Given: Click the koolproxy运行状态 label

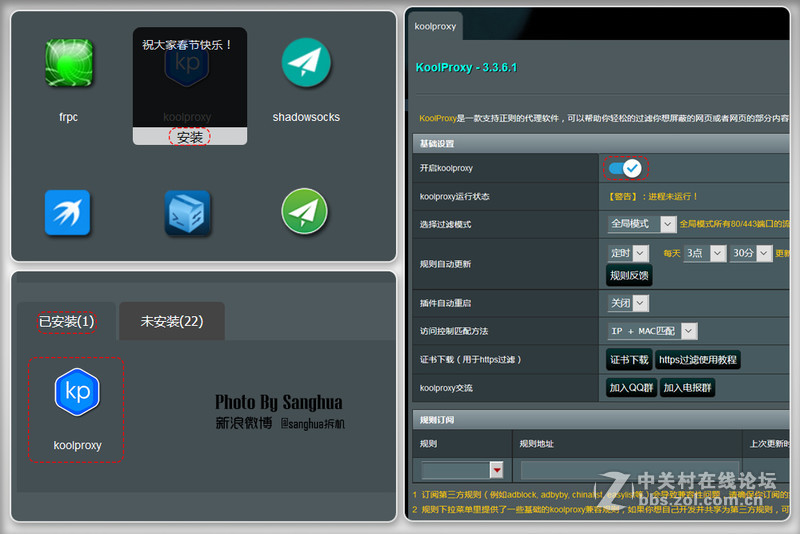Looking at the screenshot, I should pyautogui.click(x=454, y=196).
